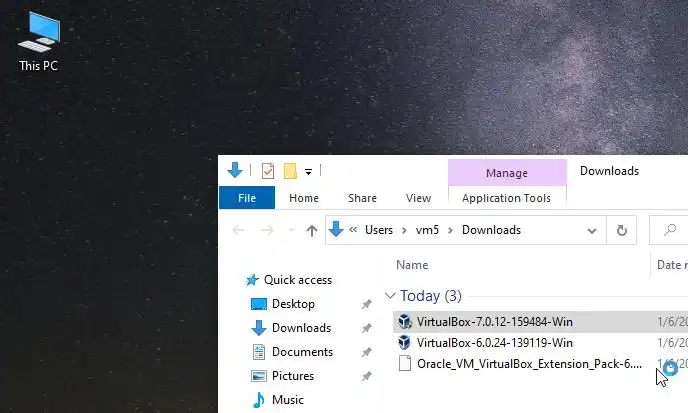Switch to the Home ribbon tab
The width and height of the screenshot is (688, 413).
click(304, 198)
